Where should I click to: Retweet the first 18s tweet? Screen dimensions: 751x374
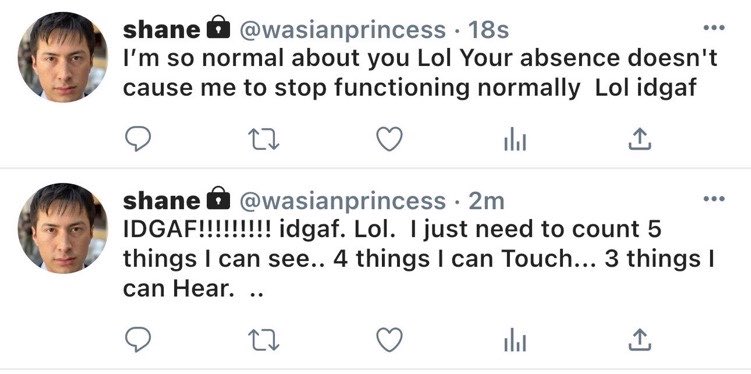[264, 140]
